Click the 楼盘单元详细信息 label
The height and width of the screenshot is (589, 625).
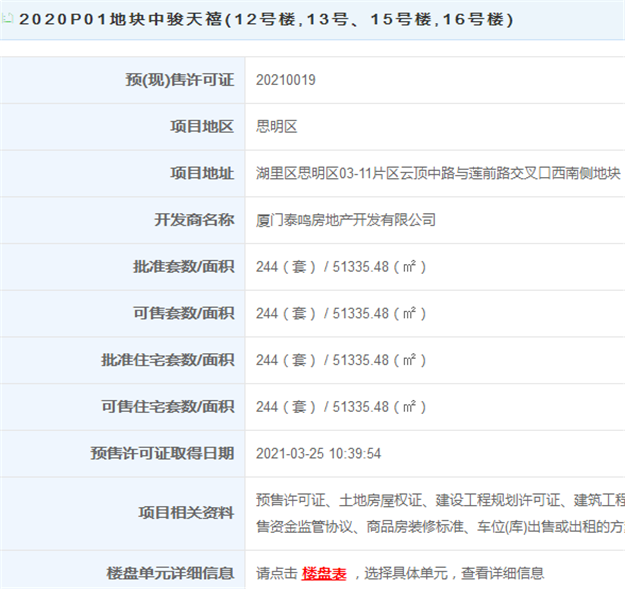coord(170,573)
